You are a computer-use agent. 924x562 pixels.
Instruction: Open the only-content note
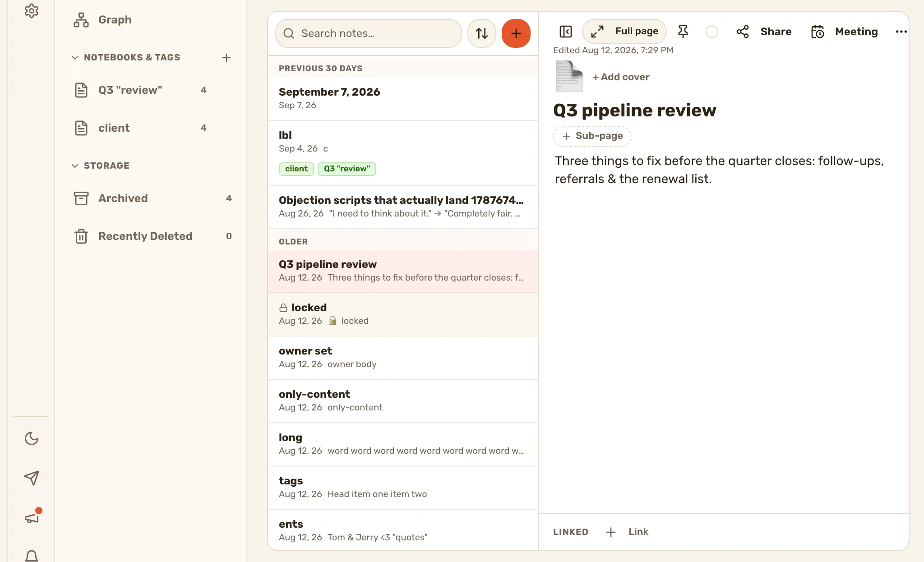click(x=403, y=401)
